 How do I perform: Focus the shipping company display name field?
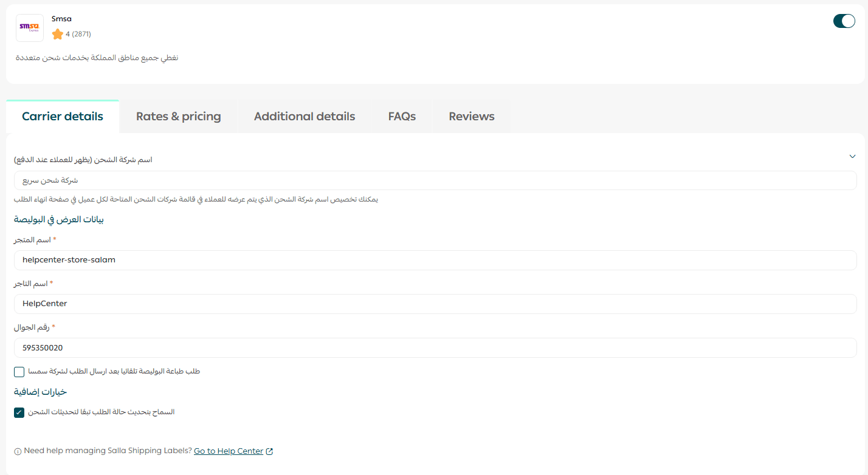pyautogui.click(x=435, y=180)
